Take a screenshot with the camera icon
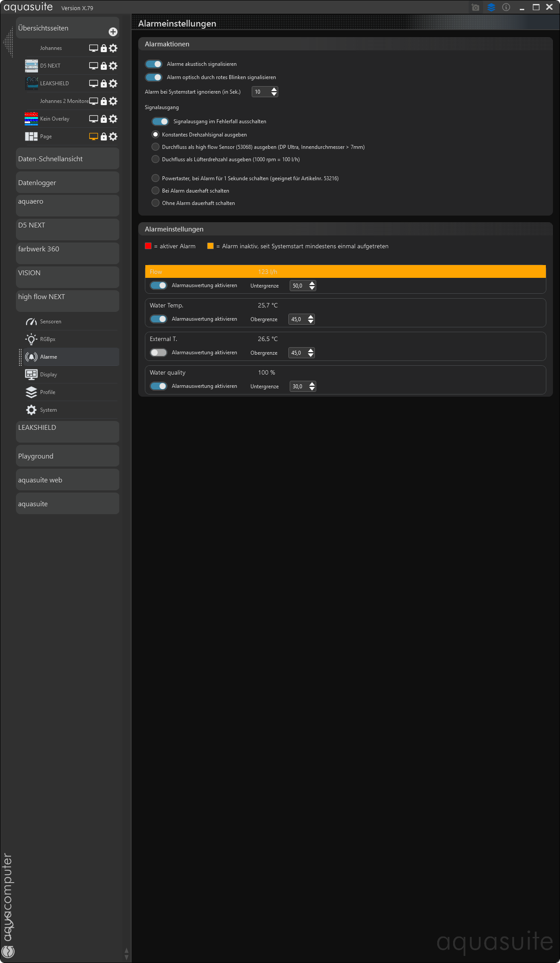This screenshot has width=560, height=963. pyautogui.click(x=475, y=7)
